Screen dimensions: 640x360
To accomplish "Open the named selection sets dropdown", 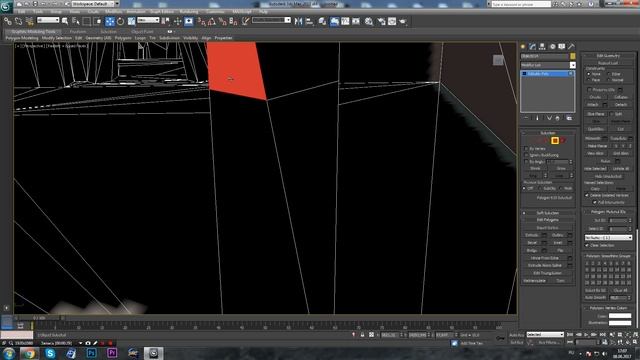I will tap(271, 20).
